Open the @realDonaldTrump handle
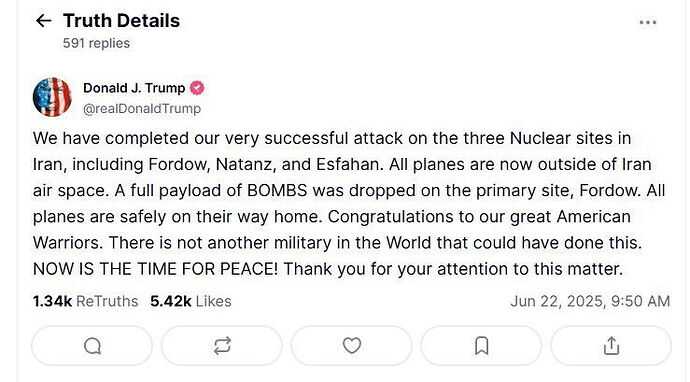Screen dimensions: 690x382 pyautogui.click(x=142, y=109)
